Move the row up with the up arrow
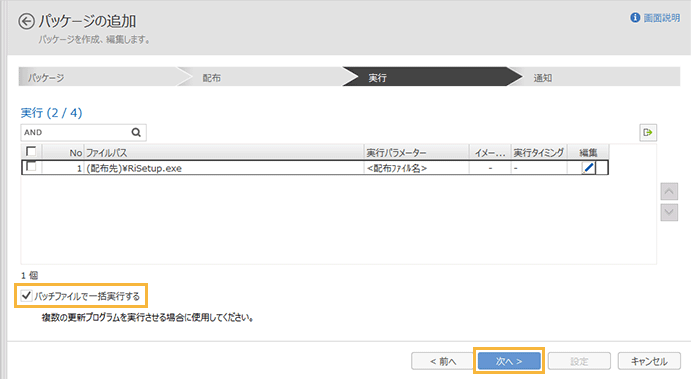This screenshot has width=691, height=379. click(x=669, y=192)
